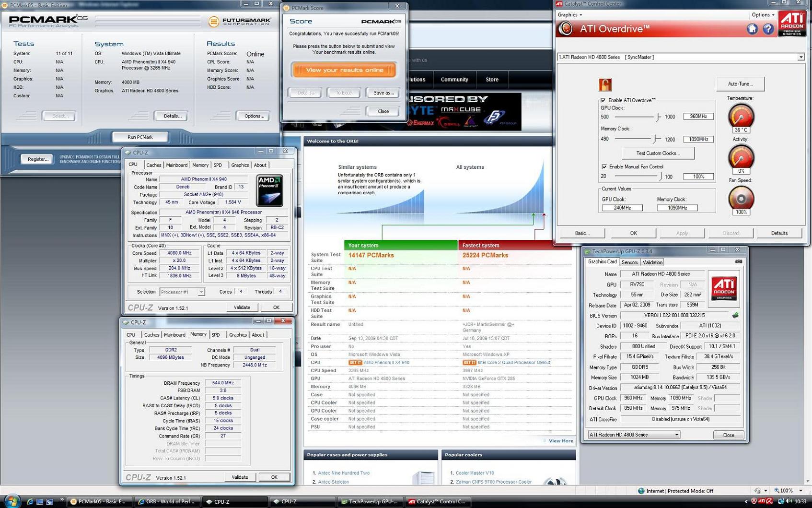Click the Switch between windows quick launch icon
812x508 pixels.
tap(49, 502)
